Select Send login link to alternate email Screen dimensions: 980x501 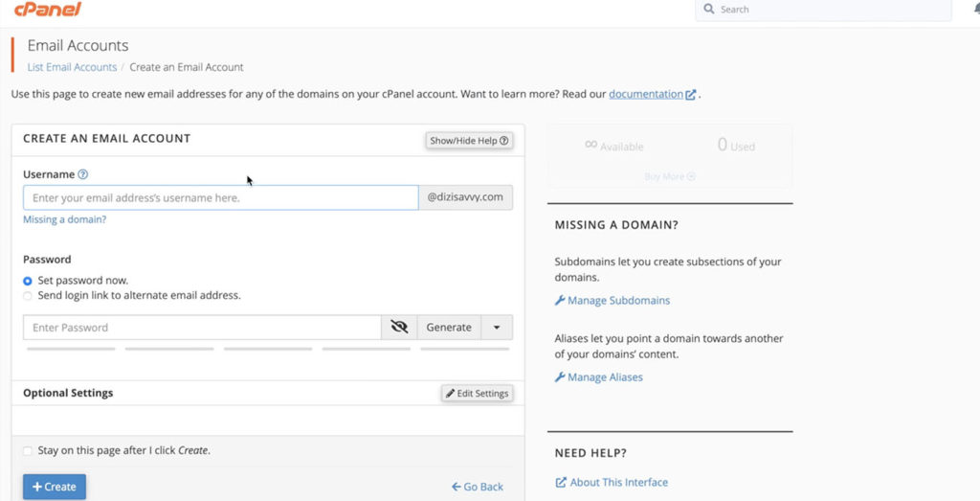28,296
